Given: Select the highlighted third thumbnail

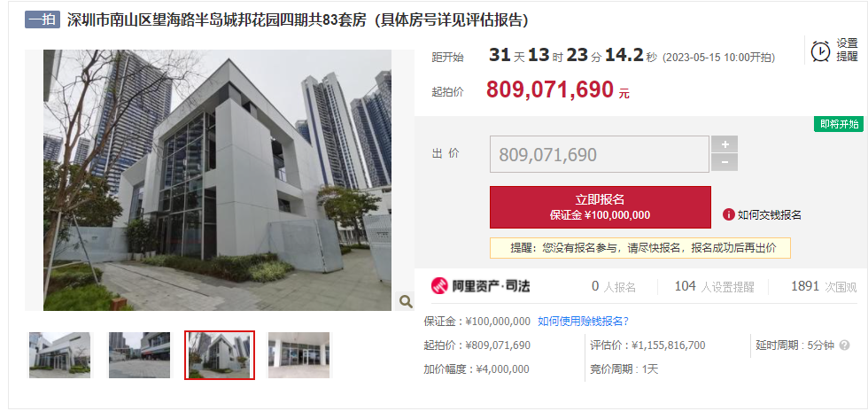Looking at the screenshot, I should coord(220,355).
